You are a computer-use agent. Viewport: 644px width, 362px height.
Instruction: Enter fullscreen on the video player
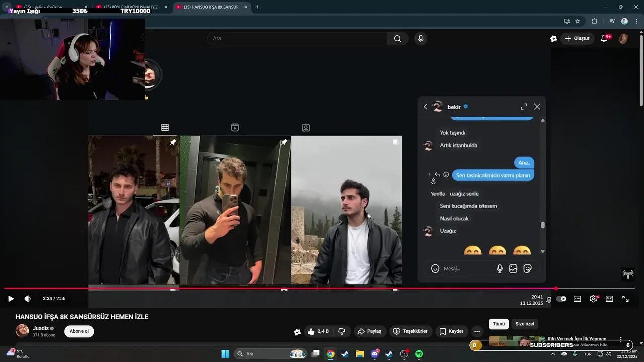(625, 299)
